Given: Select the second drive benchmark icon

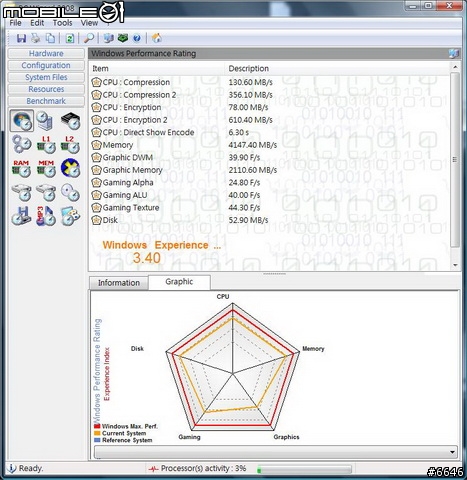Looking at the screenshot, I should tap(46, 192).
